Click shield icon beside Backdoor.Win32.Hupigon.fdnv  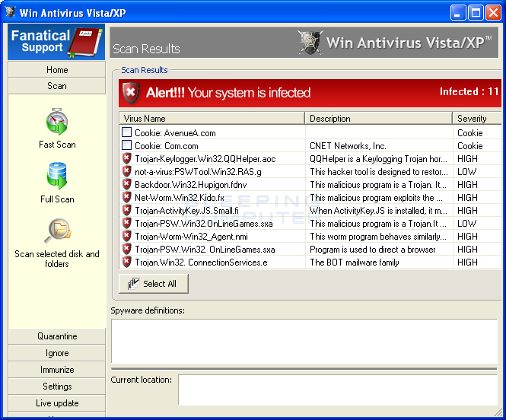point(127,184)
